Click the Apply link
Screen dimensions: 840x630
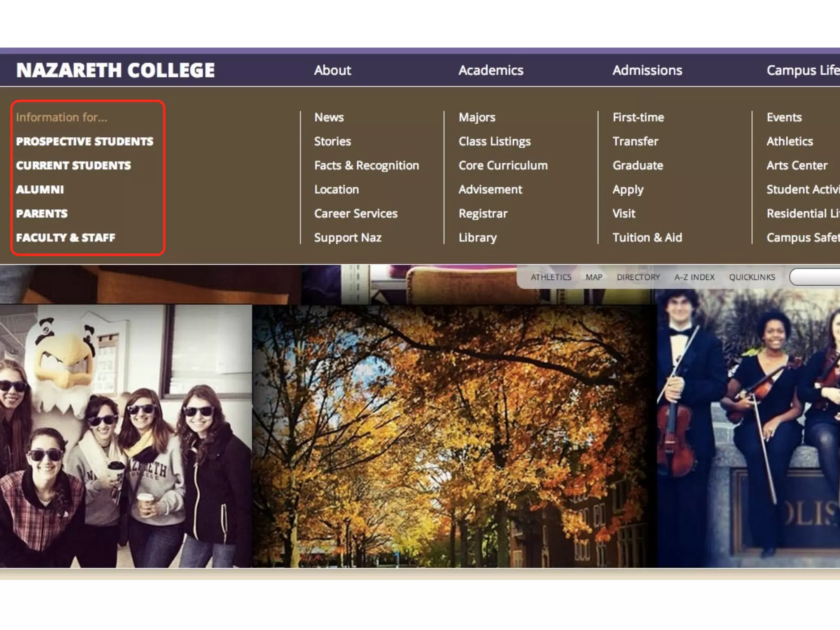click(628, 189)
